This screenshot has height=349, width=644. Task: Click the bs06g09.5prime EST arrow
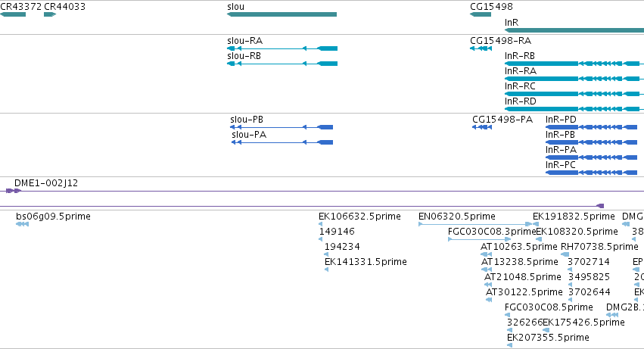click(22, 224)
